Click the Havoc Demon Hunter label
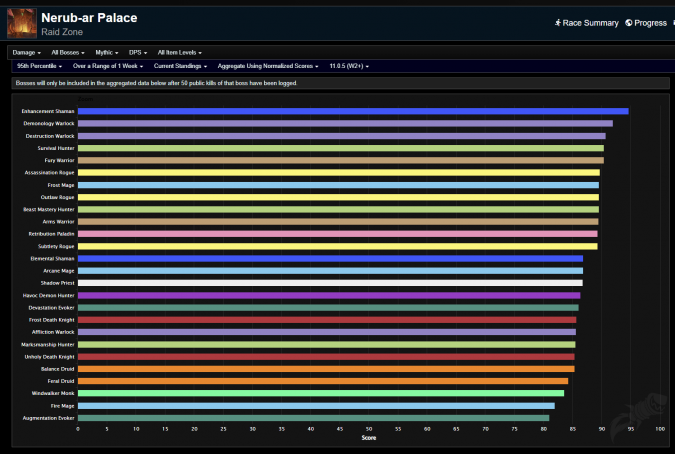The height and width of the screenshot is (454, 675). (x=48, y=295)
